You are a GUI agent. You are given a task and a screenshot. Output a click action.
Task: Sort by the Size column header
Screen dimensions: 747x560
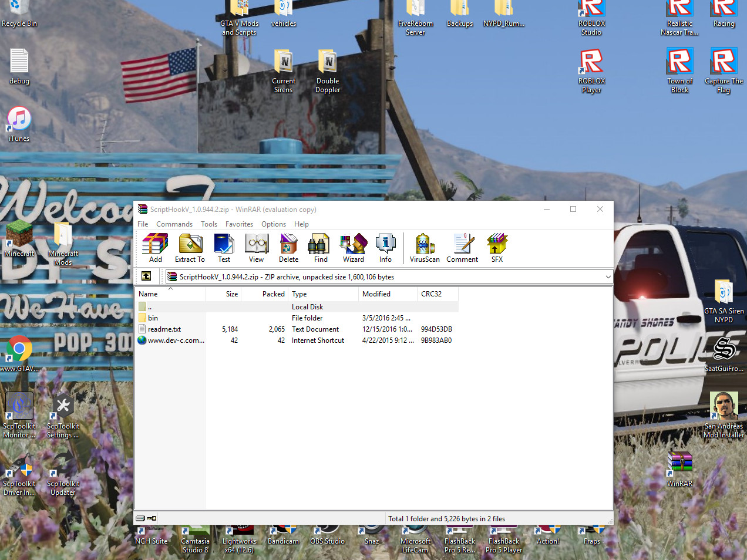(x=224, y=294)
